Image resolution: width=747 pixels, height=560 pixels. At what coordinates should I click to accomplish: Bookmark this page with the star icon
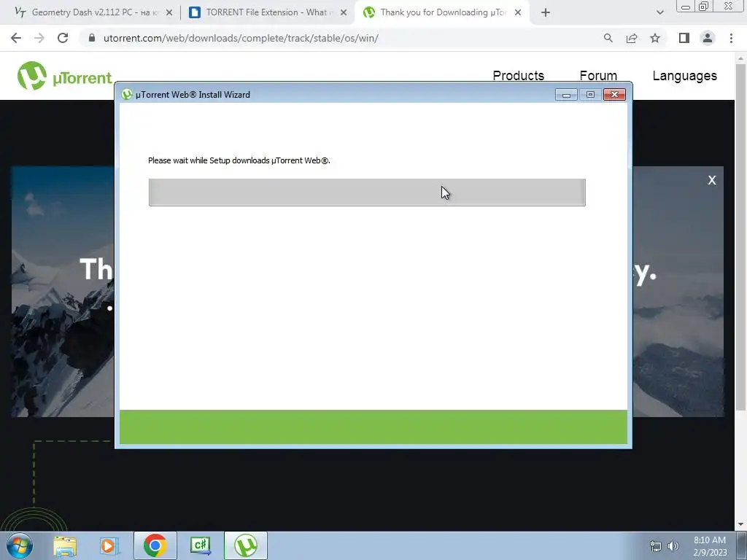[x=655, y=38]
